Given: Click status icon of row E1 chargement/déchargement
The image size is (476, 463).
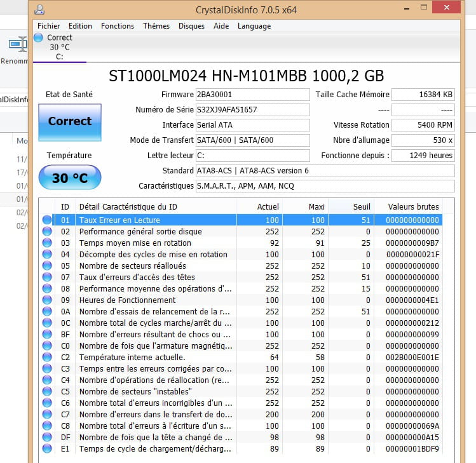Looking at the screenshot, I should [x=47, y=448].
